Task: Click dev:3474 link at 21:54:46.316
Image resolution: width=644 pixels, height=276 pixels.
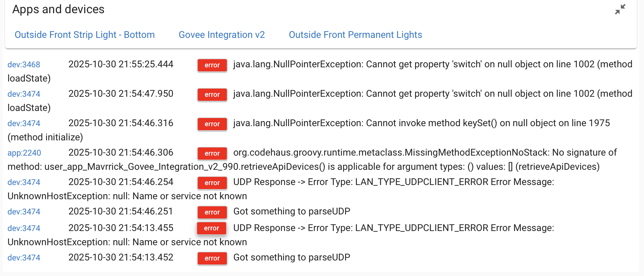Action: click(24, 123)
